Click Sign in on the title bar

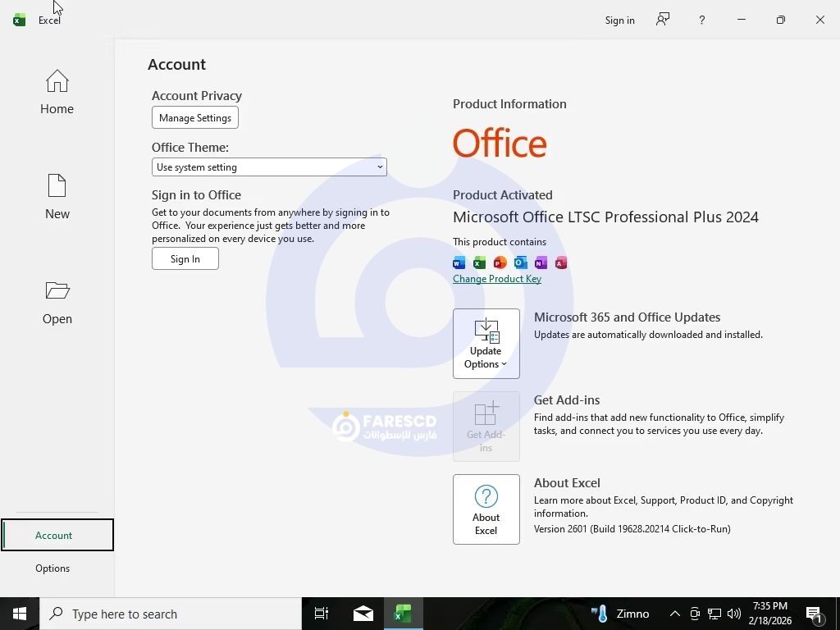(x=619, y=20)
